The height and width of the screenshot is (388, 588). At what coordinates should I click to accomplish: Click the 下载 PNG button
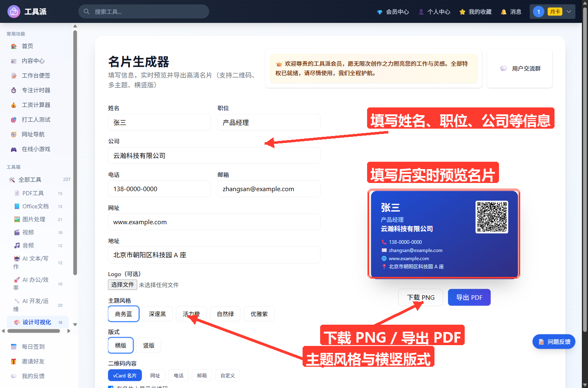point(421,297)
